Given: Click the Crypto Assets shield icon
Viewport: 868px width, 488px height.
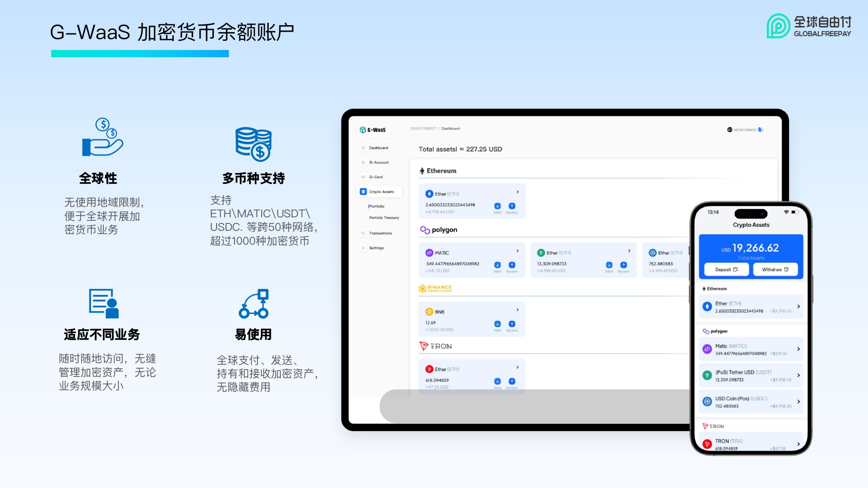Looking at the screenshot, I should [x=363, y=192].
